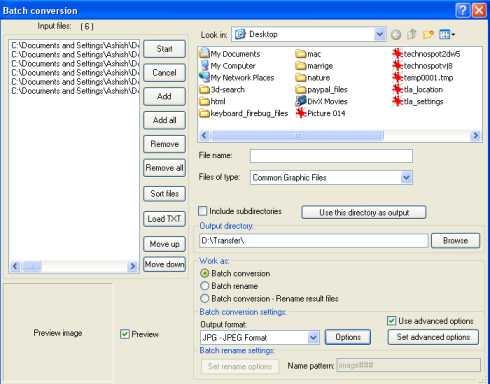Open the Files of type dropdown
The width and height of the screenshot is (490, 384).
[406, 178]
